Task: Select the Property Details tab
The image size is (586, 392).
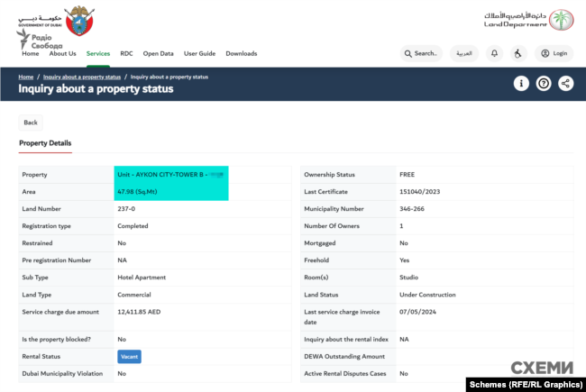Action: tap(45, 143)
